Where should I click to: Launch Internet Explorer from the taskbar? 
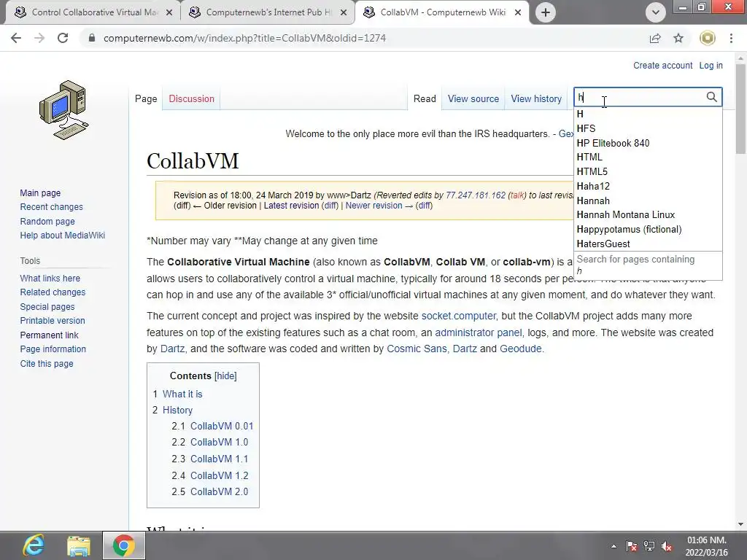click(x=34, y=545)
